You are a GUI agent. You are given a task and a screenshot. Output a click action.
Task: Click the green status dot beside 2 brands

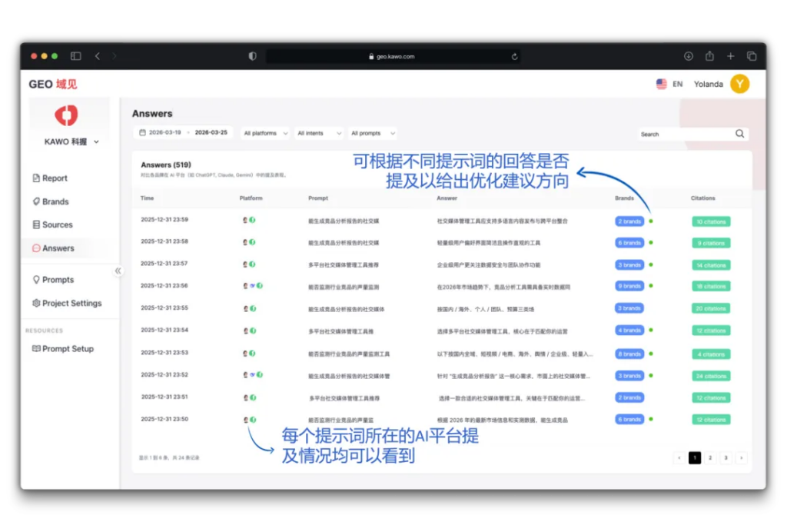click(x=651, y=221)
